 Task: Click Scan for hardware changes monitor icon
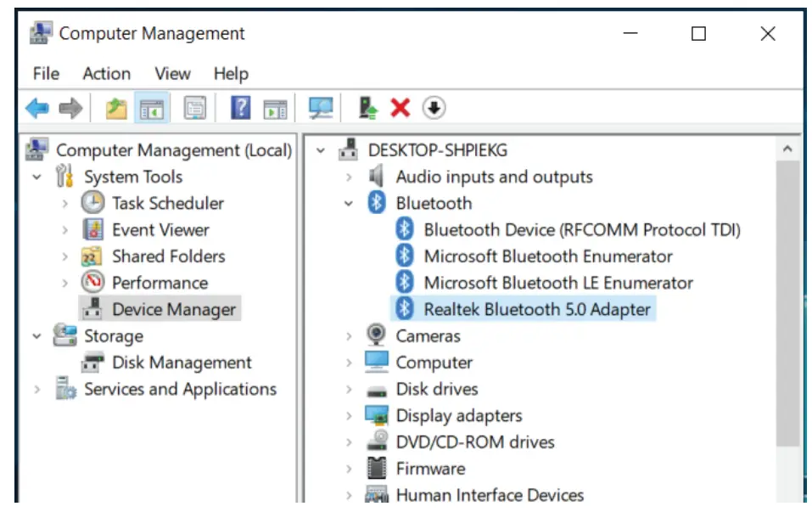321,108
